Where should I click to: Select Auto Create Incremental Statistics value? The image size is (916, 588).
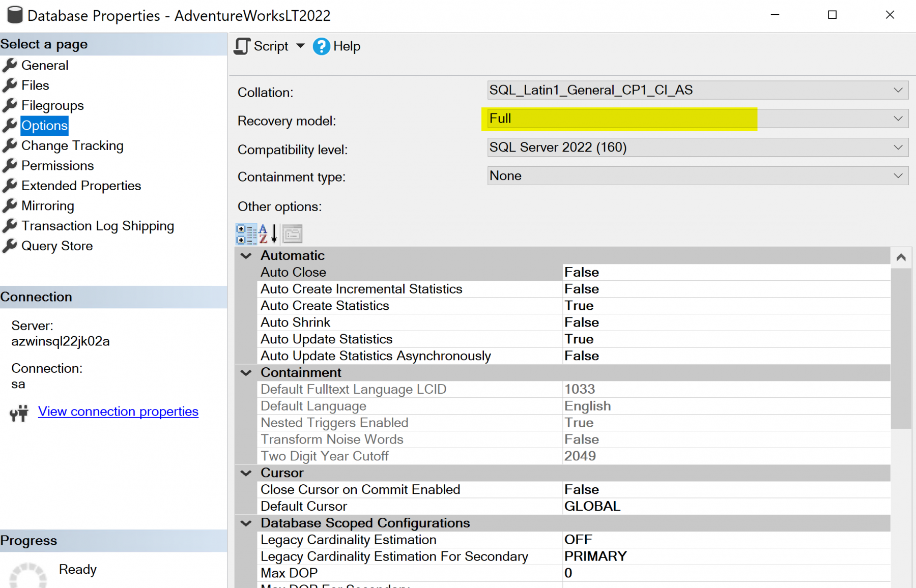(726, 289)
